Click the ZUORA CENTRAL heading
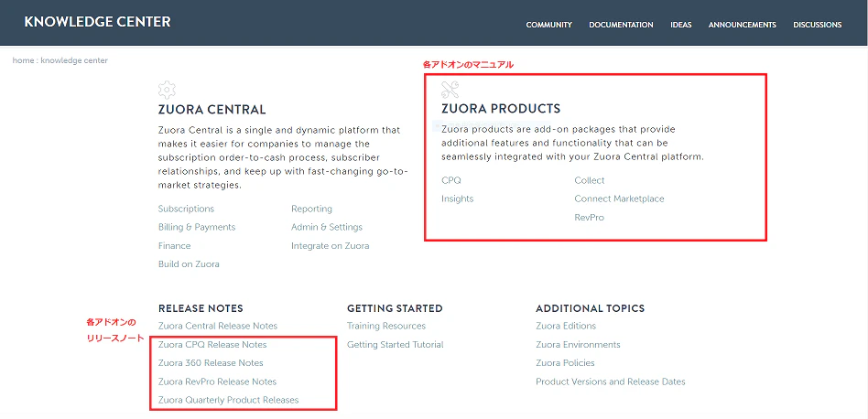This screenshot has height=419, width=868. point(212,110)
